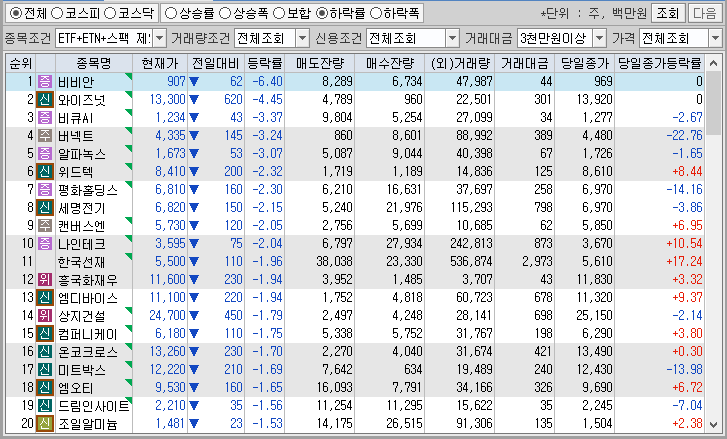Click the 증 badge icon next to 알파녹스
The width and height of the screenshot is (727, 439).
coord(45,153)
